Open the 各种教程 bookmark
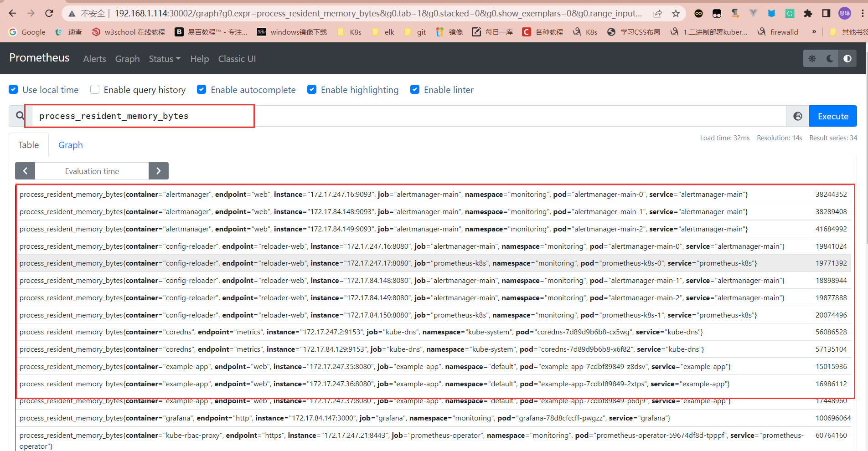This screenshot has height=451, width=868. 542,32
